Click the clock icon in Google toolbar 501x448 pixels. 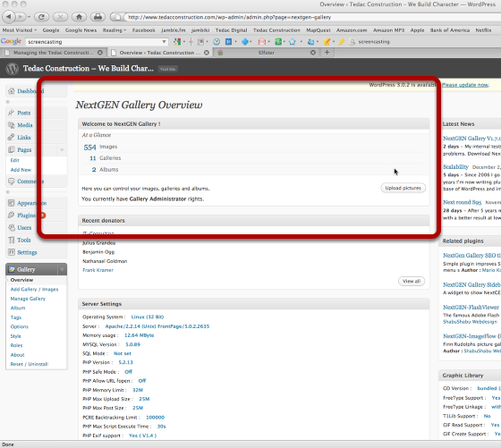point(217,41)
